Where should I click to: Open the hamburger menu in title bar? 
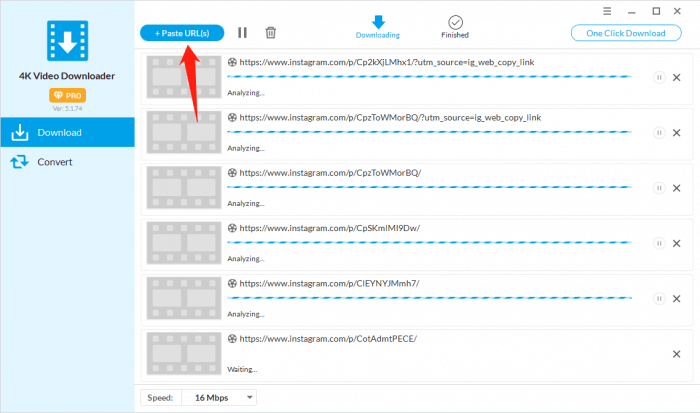point(607,11)
